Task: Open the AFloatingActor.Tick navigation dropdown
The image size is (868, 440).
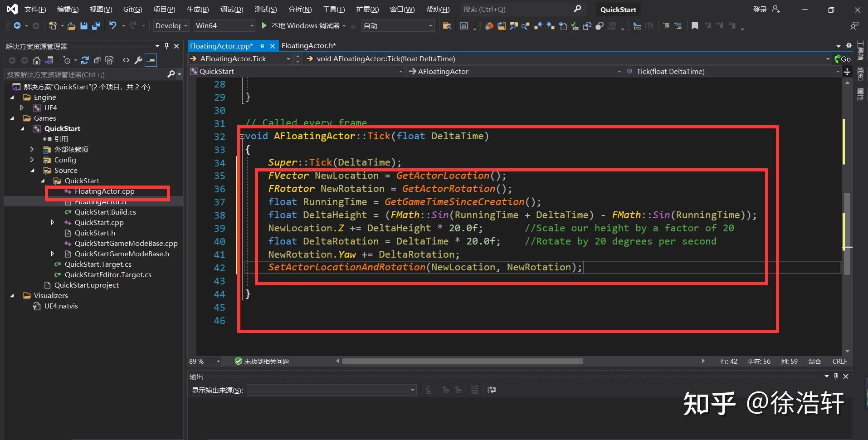Action: click(x=240, y=59)
